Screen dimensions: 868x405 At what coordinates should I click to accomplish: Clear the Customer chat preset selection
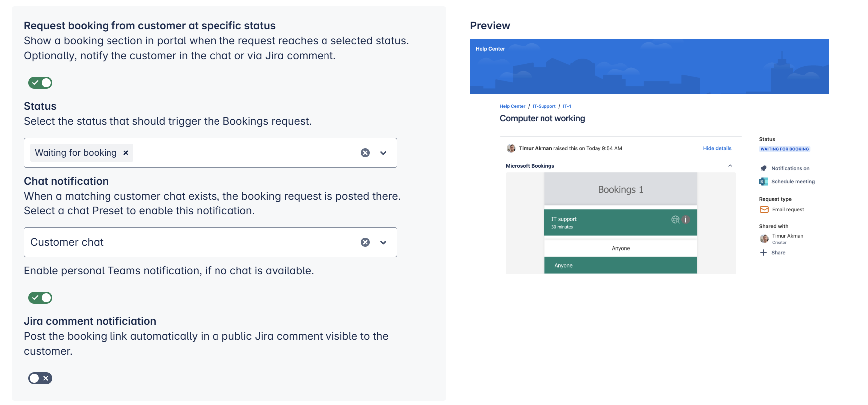tap(365, 242)
